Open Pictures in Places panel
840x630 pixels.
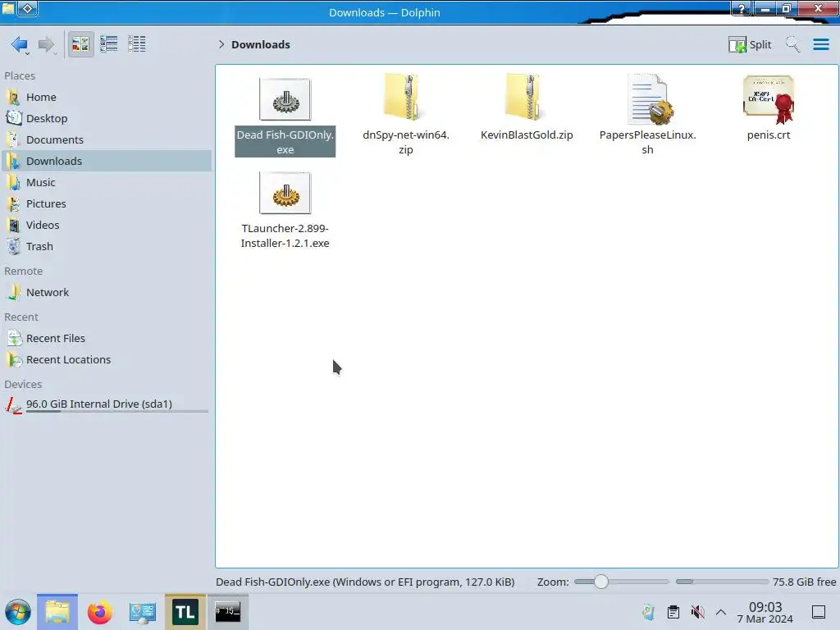[x=106, y=204]
